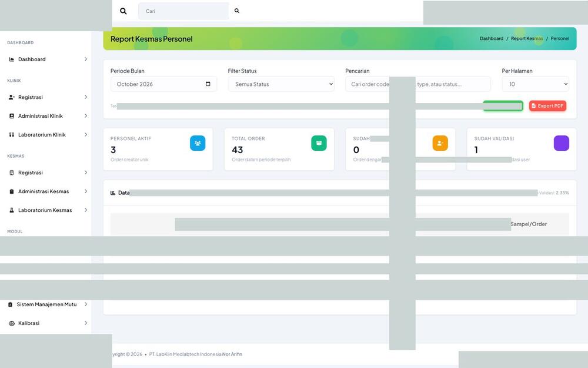Screen dimensions: 588x368
Task: Go to Dashboard via breadcrumb
Action: pos(491,39)
